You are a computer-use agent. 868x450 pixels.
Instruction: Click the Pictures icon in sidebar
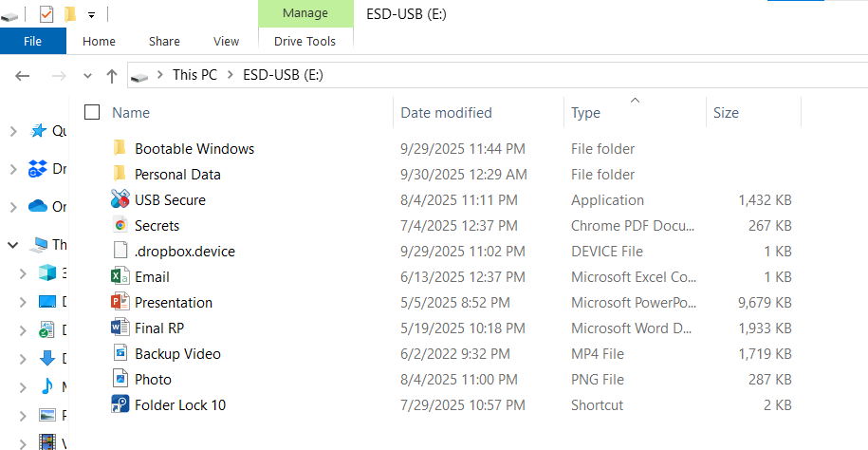[x=47, y=415]
